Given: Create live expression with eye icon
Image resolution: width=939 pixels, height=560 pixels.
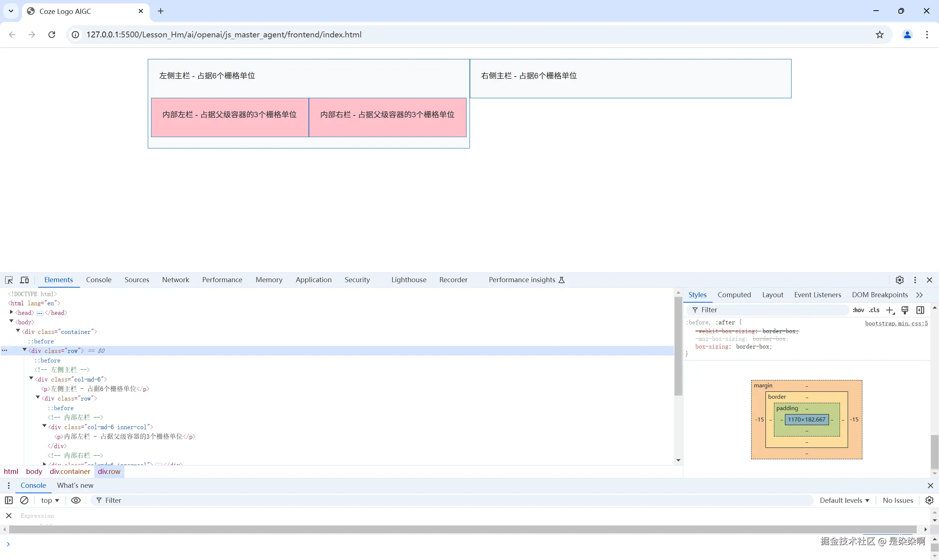Looking at the screenshot, I should tap(76, 500).
